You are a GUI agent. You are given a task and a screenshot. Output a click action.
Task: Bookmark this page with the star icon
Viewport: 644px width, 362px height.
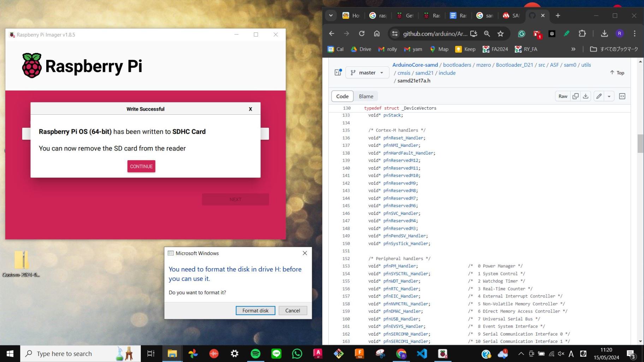500,34
